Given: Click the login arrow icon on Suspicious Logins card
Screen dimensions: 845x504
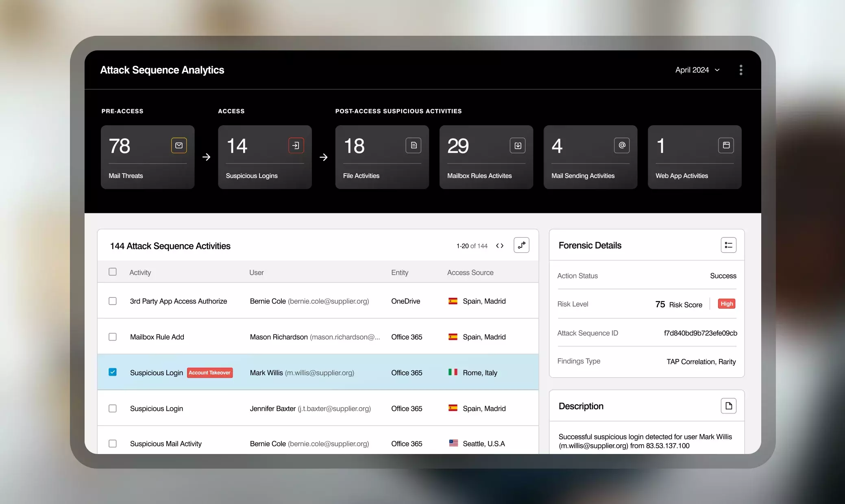Looking at the screenshot, I should click(x=296, y=146).
